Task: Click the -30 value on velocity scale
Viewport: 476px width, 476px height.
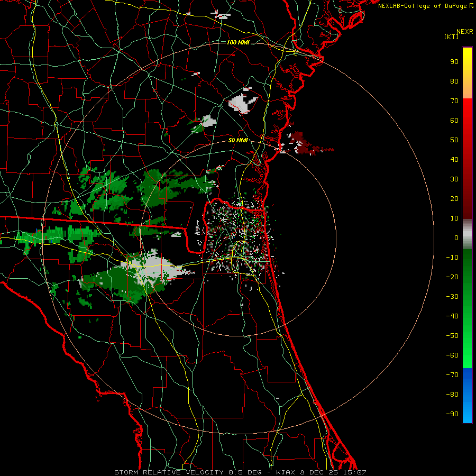Action: [x=452, y=297]
